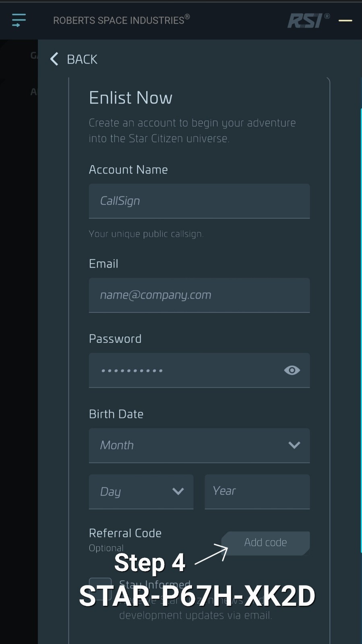Click the RSI logo in the header
This screenshot has height=644, width=362.
308,21
